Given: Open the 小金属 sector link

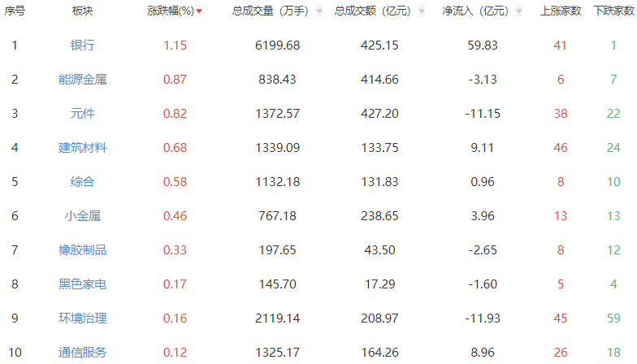Looking at the screenshot, I should (x=82, y=216).
